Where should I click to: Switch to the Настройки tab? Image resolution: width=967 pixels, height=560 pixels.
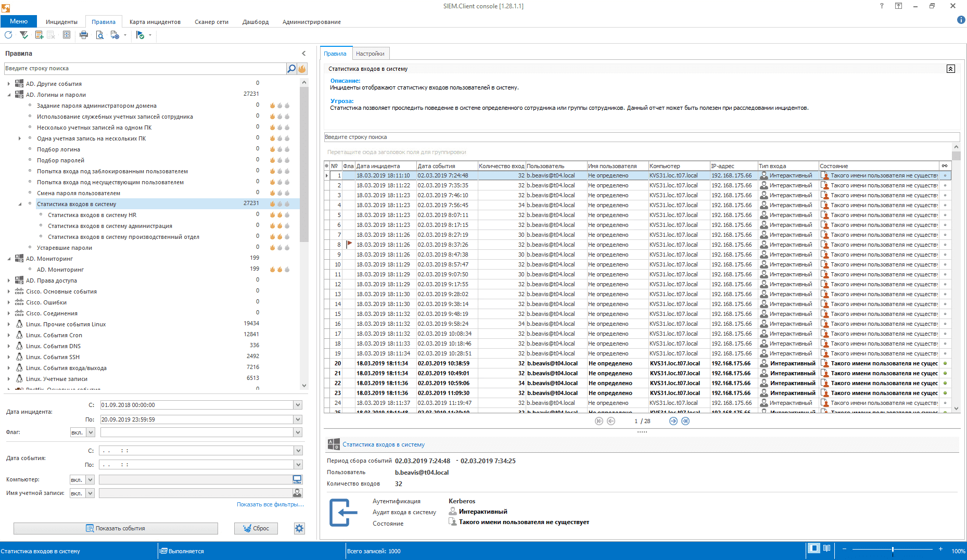click(370, 54)
